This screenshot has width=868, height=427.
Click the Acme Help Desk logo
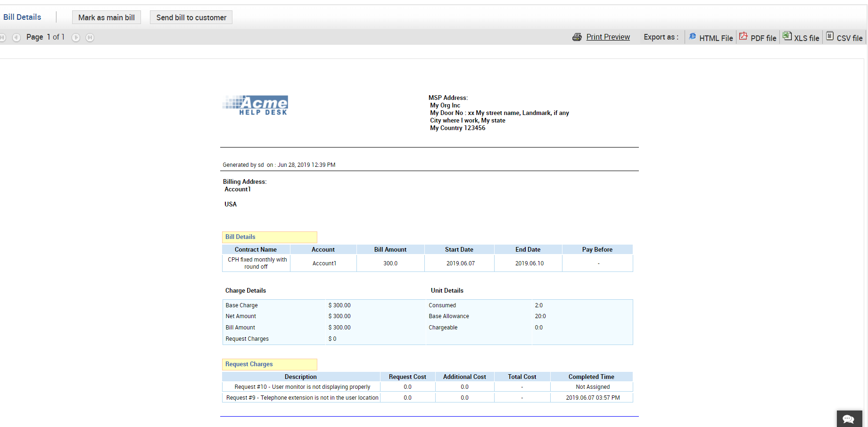tap(255, 105)
